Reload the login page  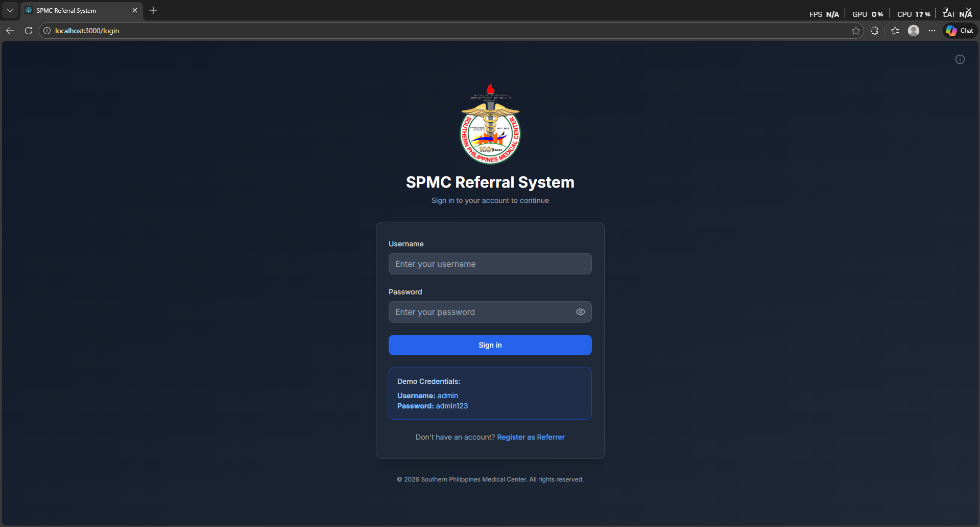29,31
